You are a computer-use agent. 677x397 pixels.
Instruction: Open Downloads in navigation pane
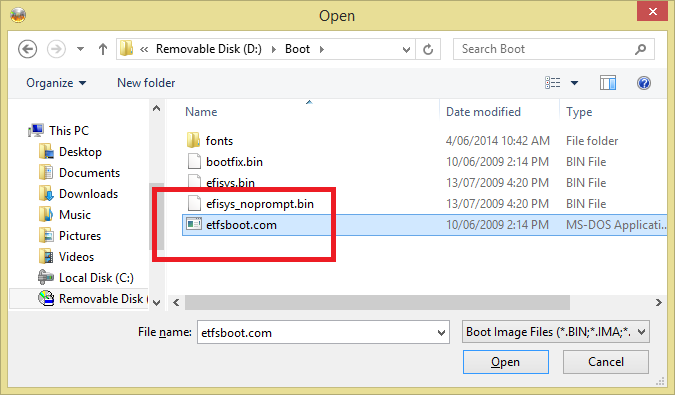coord(89,194)
